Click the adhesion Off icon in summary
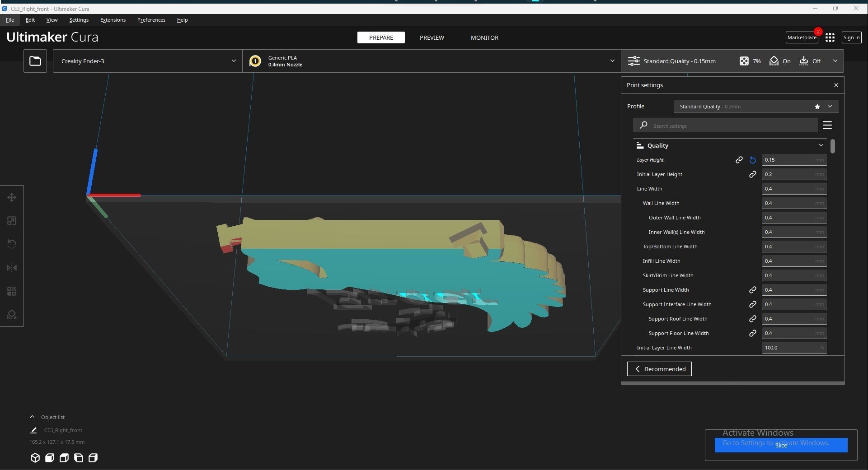The image size is (868, 470). tap(803, 61)
